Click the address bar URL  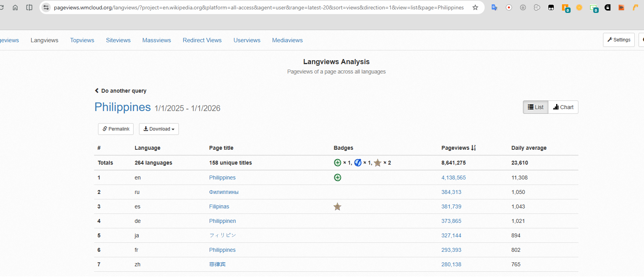pos(259,7)
